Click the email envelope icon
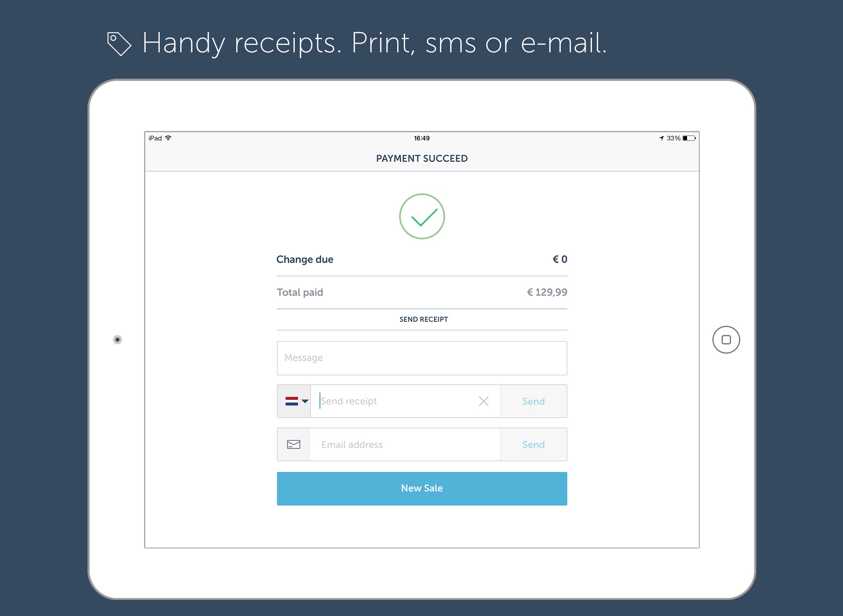843x616 pixels. [x=294, y=444]
